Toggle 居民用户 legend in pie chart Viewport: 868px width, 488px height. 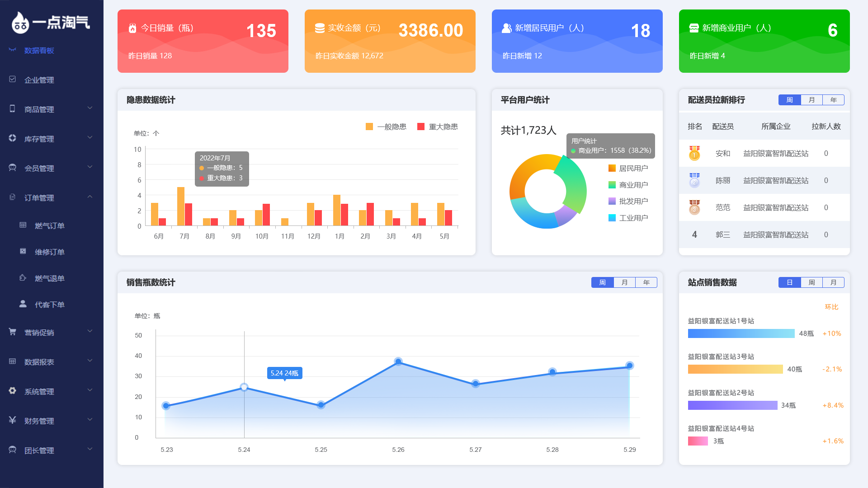pyautogui.click(x=628, y=168)
